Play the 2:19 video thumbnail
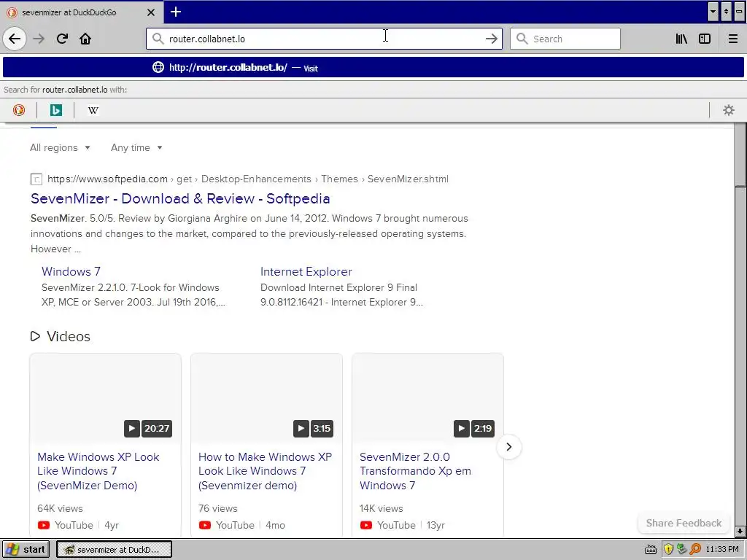The width and height of the screenshot is (747, 560). coord(427,399)
